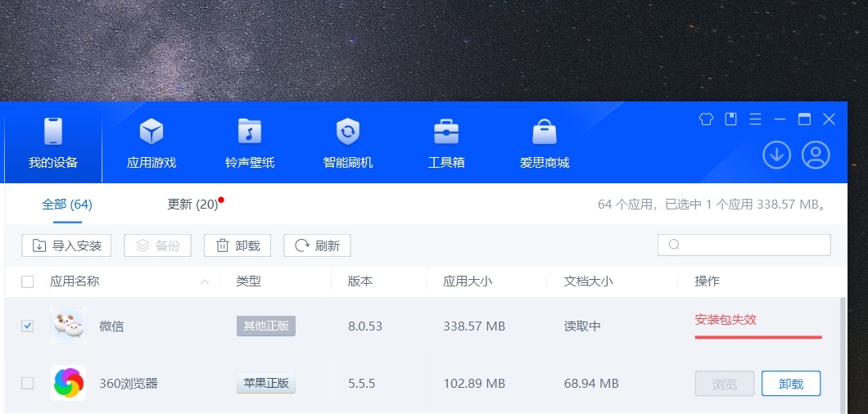Viewport: 868px width, 414px height.
Task: Click the 360浏览器 app name
Action: click(129, 383)
